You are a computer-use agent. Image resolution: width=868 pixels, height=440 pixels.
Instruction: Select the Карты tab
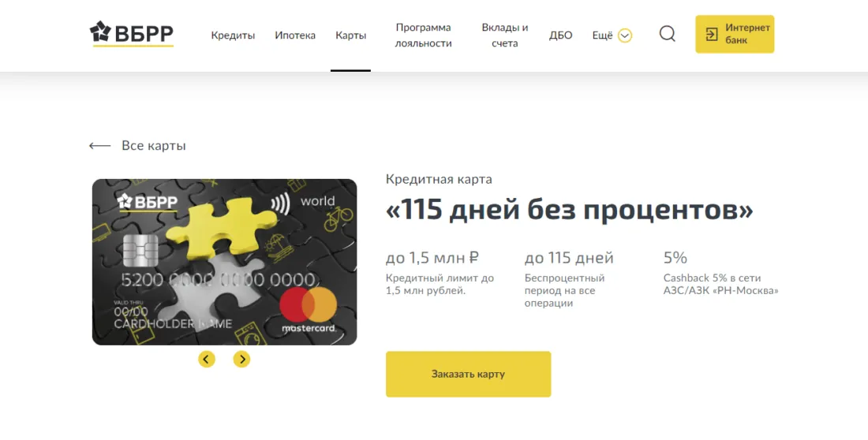(x=351, y=35)
